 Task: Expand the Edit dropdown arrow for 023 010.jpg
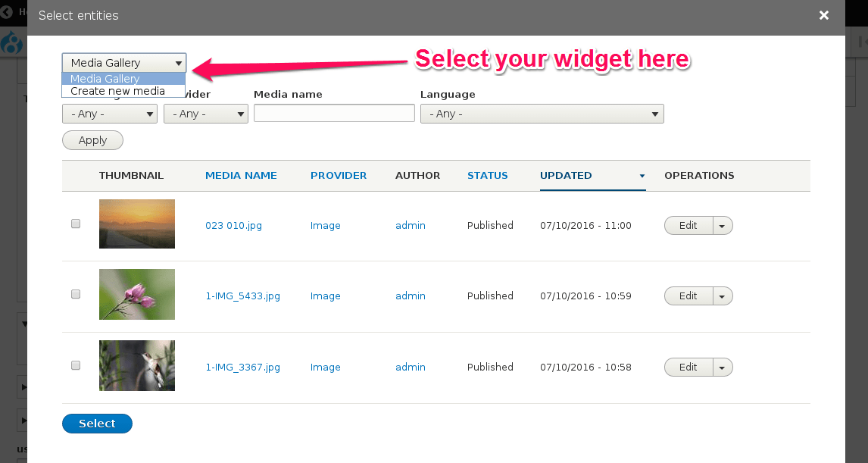[722, 225]
